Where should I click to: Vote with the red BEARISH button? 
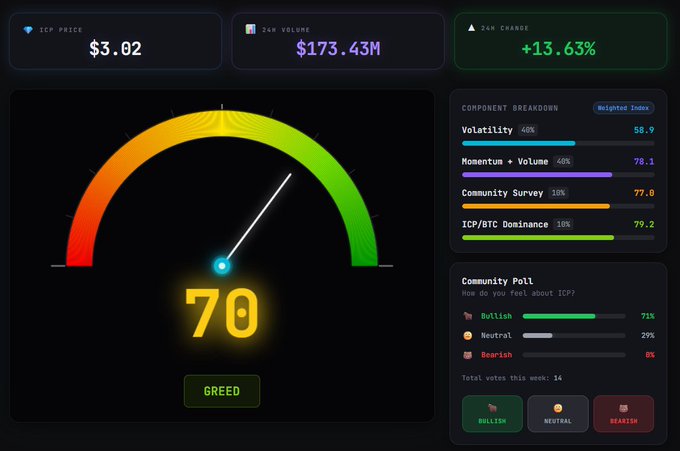624,414
